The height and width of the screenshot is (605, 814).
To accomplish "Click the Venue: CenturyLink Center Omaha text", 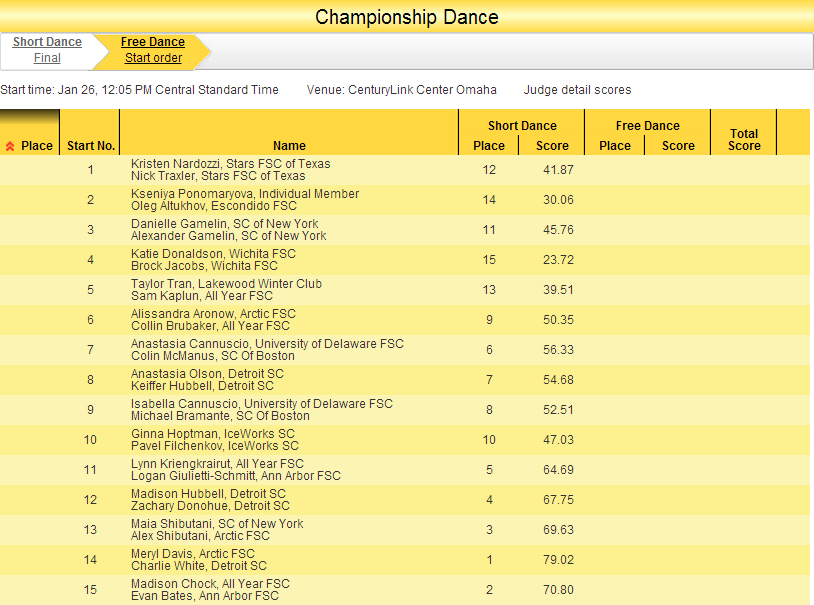I will 401,90.
